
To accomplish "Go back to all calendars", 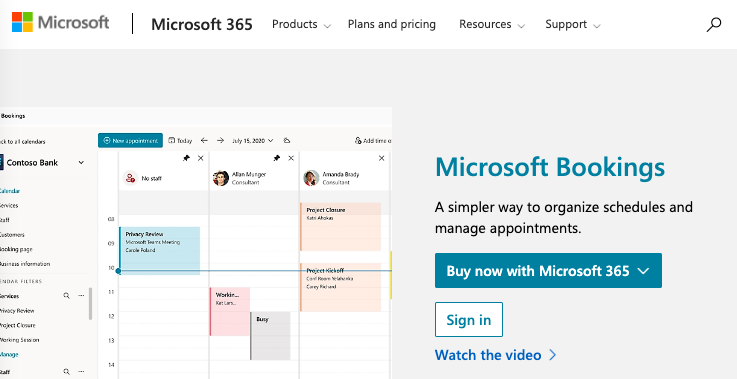I will (23, 142).
